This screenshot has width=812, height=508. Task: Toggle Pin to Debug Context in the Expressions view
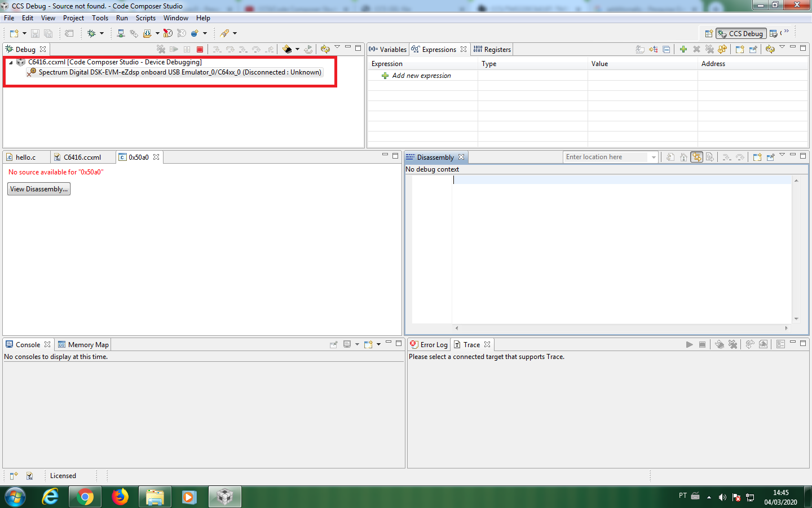pos(753,50)
